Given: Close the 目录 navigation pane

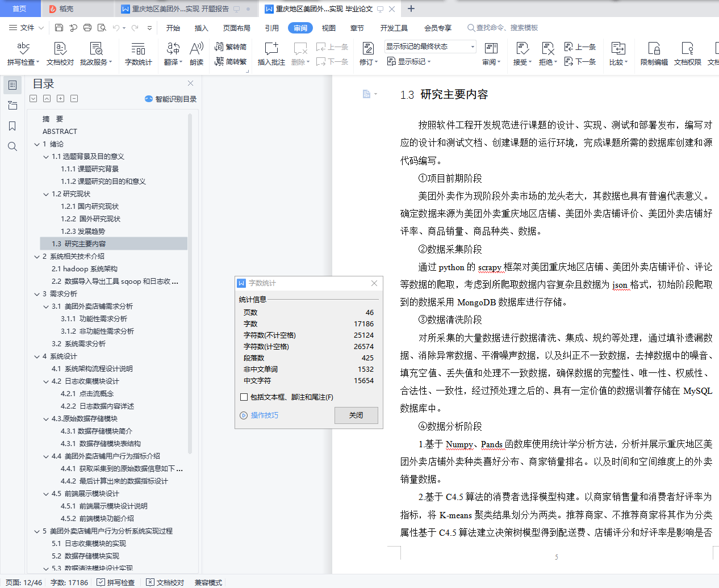Looking at the screenshot, I should [191, 83].
